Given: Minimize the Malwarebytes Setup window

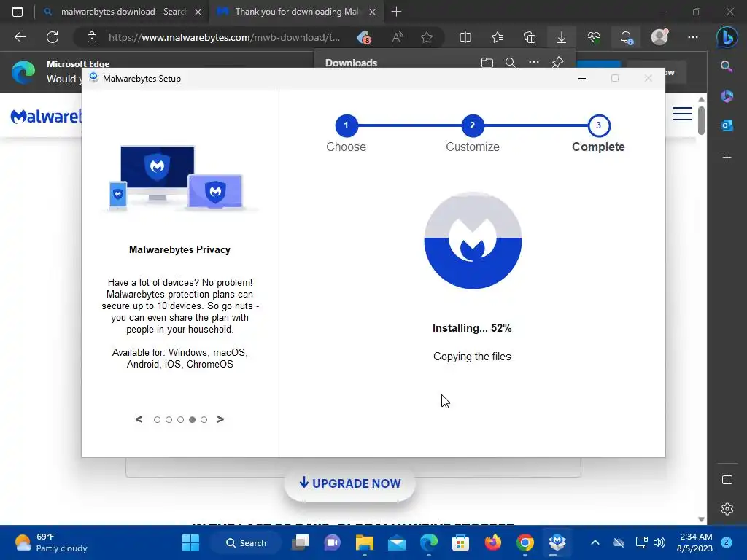Looking at the screenshot, I should coord(581,79).
